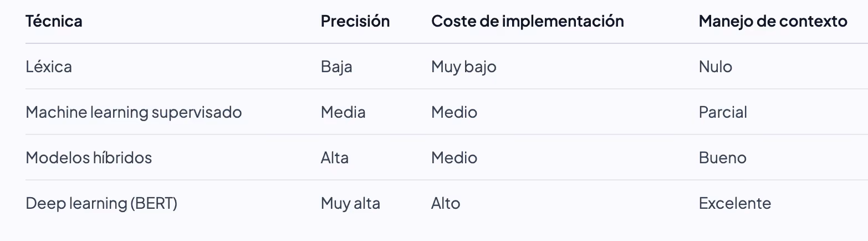Click the Alta precision value

[335, 158]
